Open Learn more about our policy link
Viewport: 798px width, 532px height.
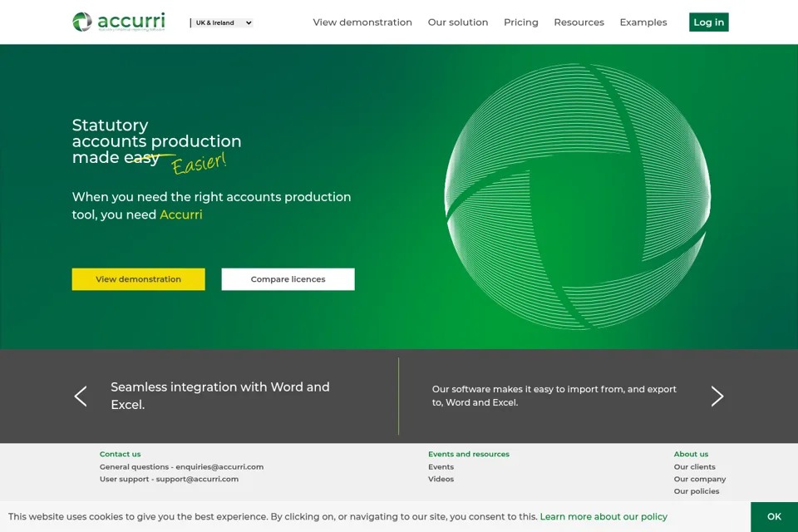pyautogui.click(x=603, y=517)
